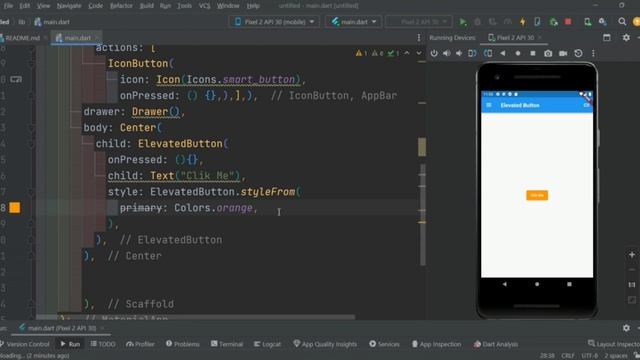640x360 pixels.
Task: Click the emulator Zoom In plus icon
Action: (632, 255)
